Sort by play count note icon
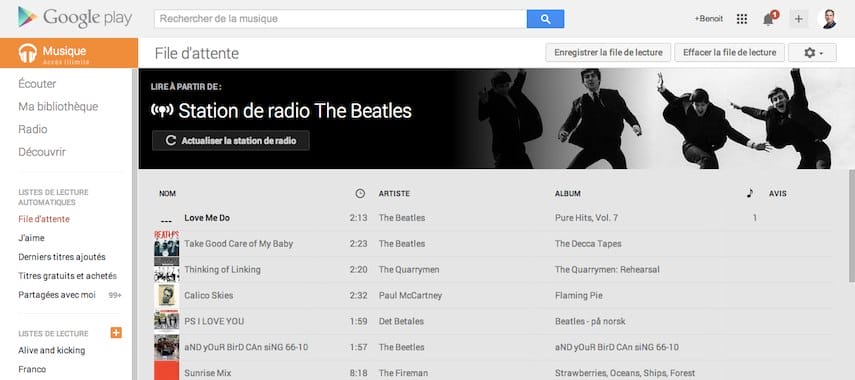The width and height of the screenshot is (855, 380). tap(750, 193)
